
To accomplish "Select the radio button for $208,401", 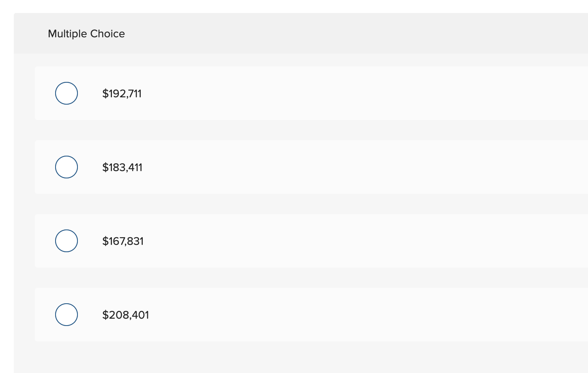I will [x=66, y=315].
